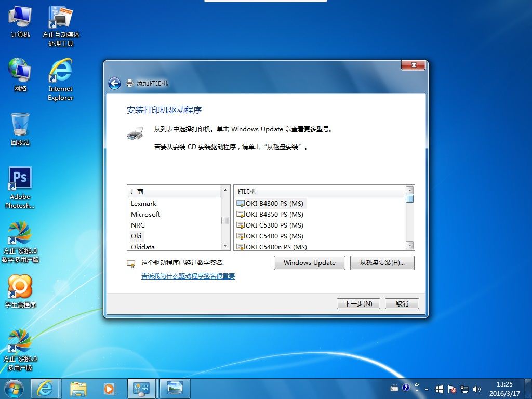
Task: Show hidden tray icons arrow
Action: [427, 389]
